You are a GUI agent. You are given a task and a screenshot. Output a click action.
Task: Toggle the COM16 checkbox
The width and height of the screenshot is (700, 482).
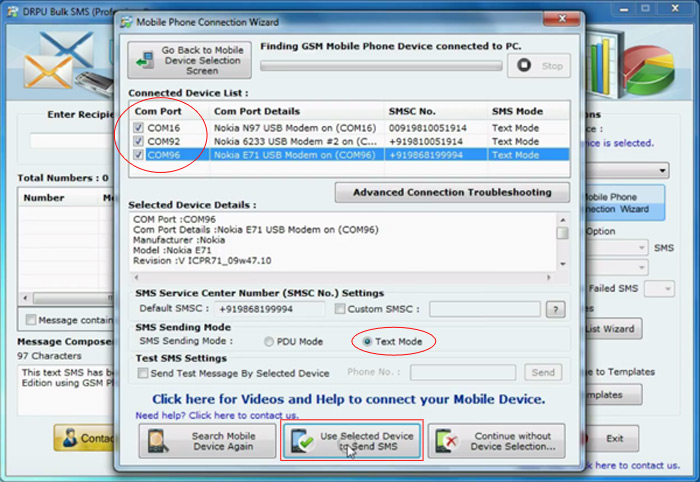138,128
